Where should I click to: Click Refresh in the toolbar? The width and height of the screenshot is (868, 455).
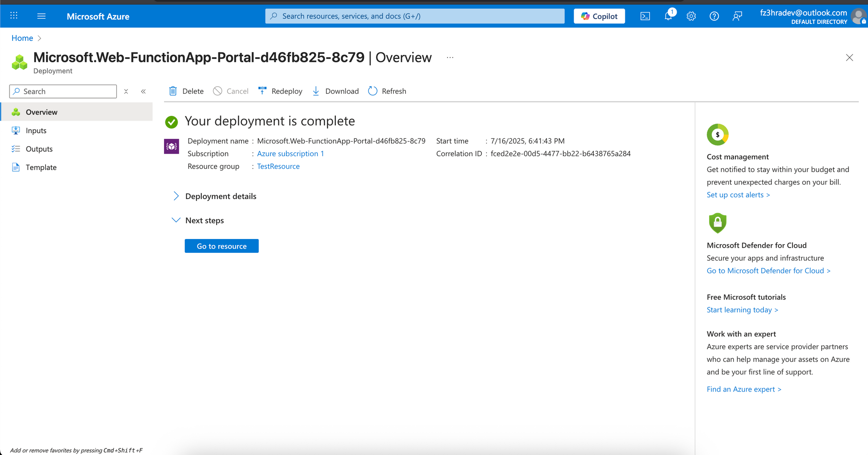point(387,91)
